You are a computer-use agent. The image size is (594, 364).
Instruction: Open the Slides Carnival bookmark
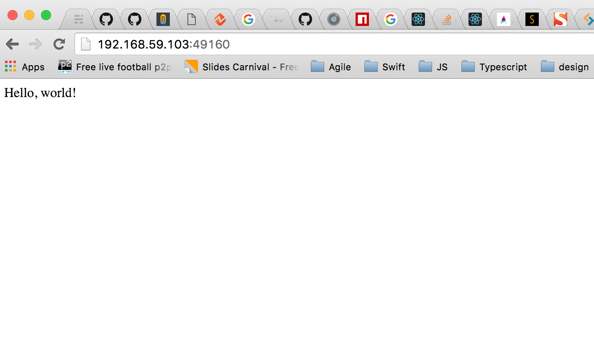pyautogui.click(x=242, y=67)
